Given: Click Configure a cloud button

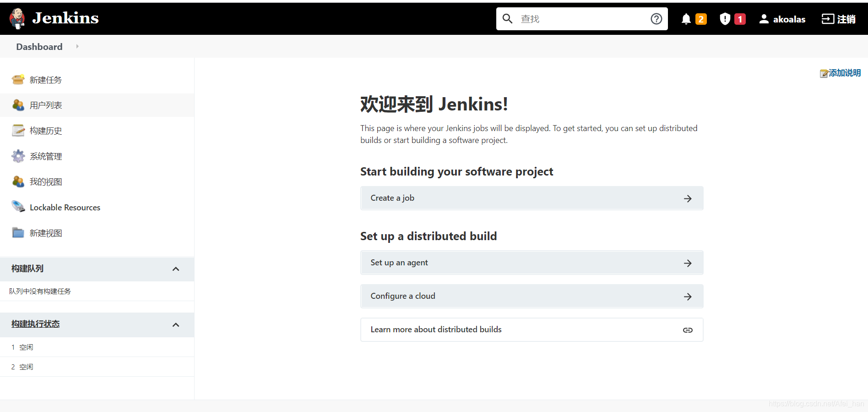Looking at the screenshot, I should (532, 296).
